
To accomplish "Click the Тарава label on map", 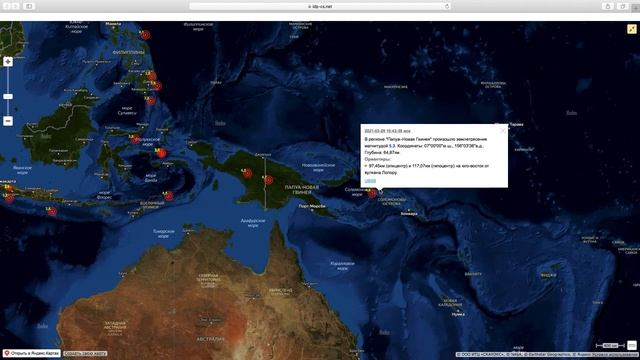I will (516, 124).
